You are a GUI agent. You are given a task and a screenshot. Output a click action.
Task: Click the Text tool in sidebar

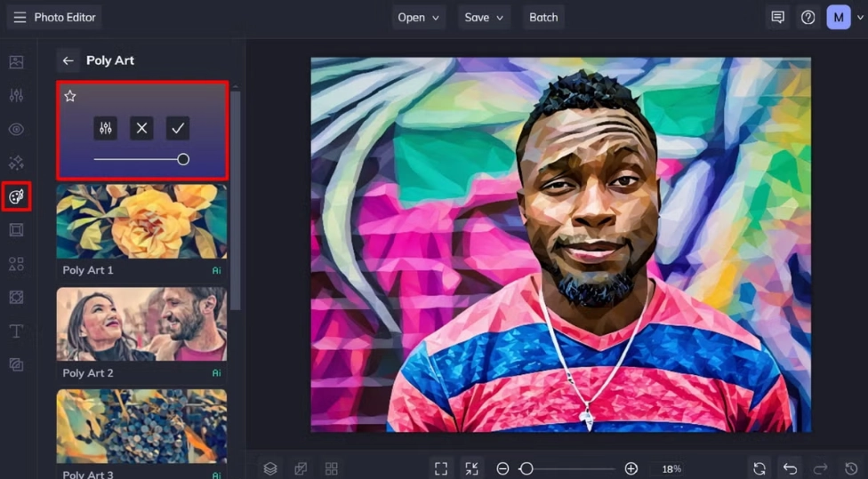point(16,331)
